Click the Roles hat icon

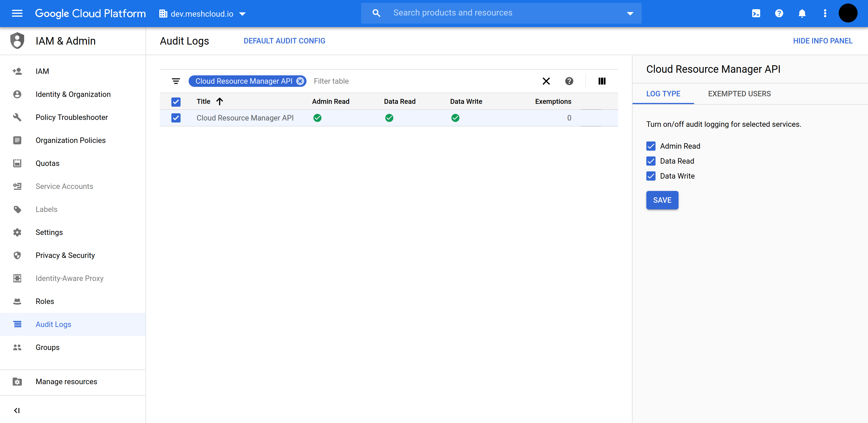tap(17, 301)
